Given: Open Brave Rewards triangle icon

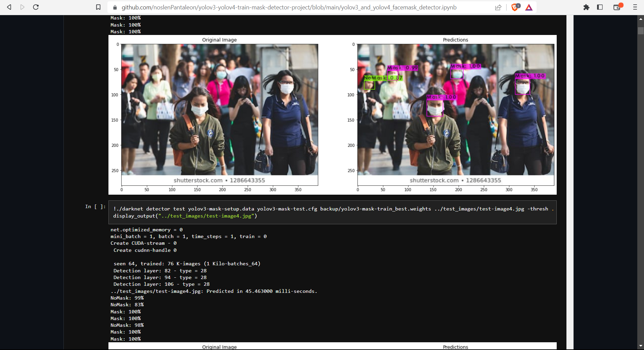Looking at the screenshot, I should click(x=529, y=7).
